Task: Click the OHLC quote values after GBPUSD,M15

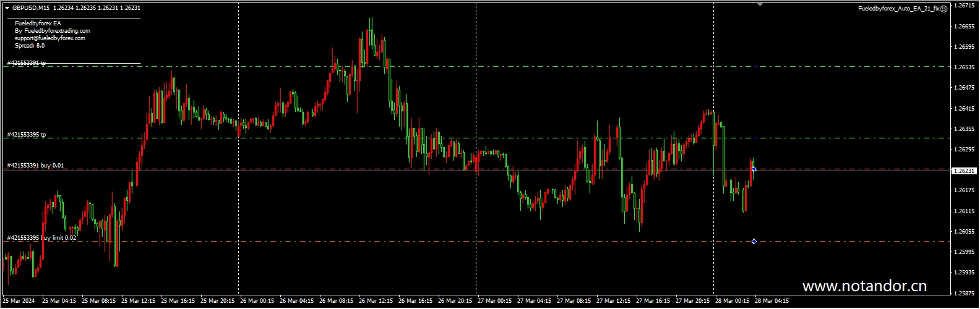Action: tap(97, 8)
